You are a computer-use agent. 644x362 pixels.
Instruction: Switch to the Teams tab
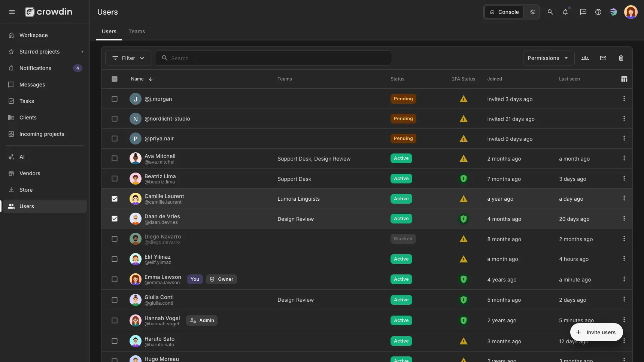tap(137, 31)
